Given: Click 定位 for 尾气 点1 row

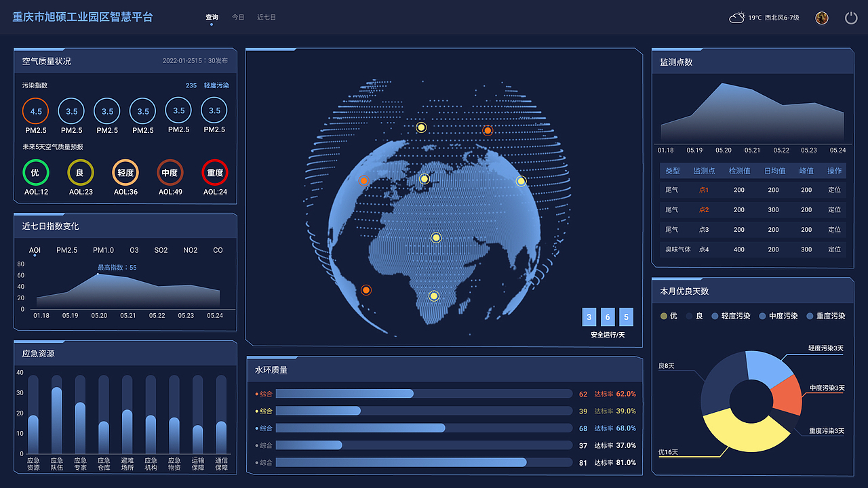Looking at the screenshot, I should pyautogui.click(x=835, y=190).
